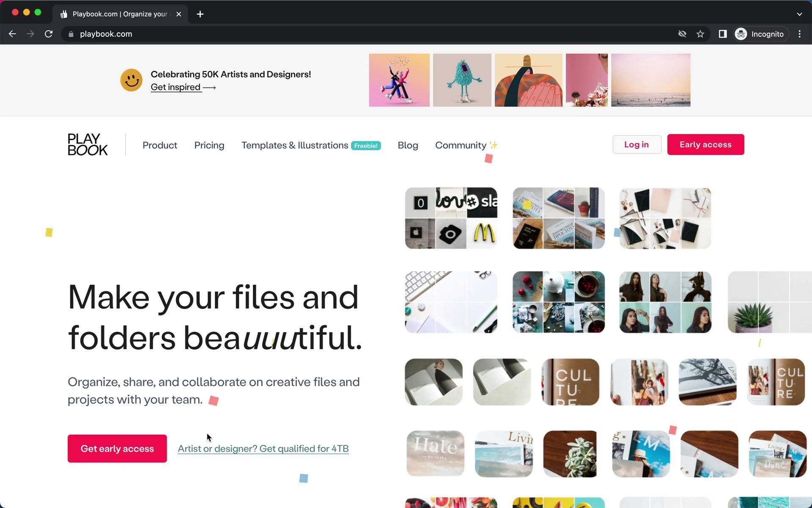Screen dimensions: 812x508
Task: Open the Incognito profile menu
Action: [760, 34]
